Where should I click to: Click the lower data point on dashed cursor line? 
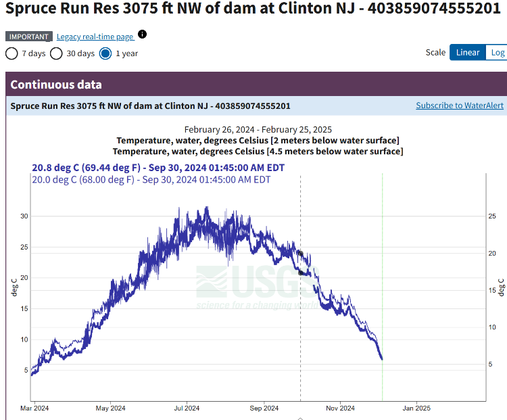pyautogui.click(x=301, y=273)
